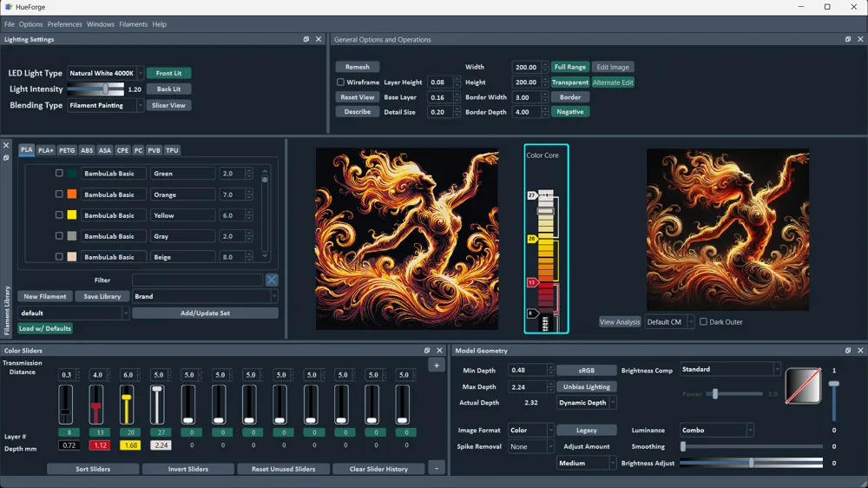Float the General Options and Operations panel

point(848,39)
